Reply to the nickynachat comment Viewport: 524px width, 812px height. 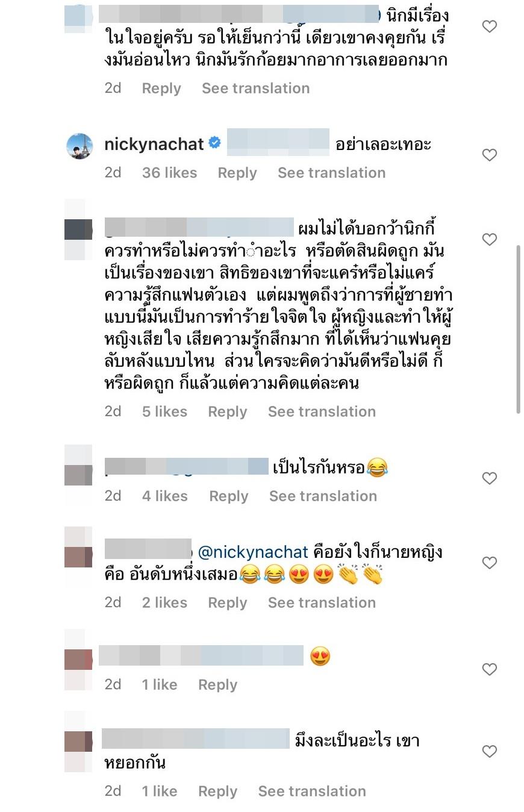[x=237, y=173]
